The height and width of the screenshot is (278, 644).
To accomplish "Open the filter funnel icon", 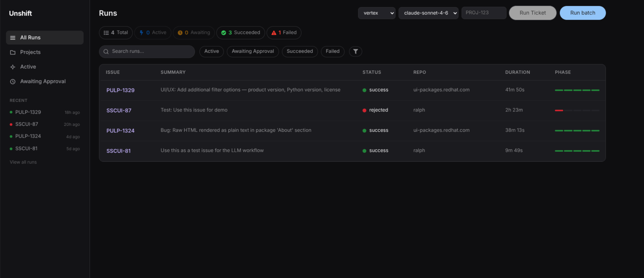I will point(355,51).
